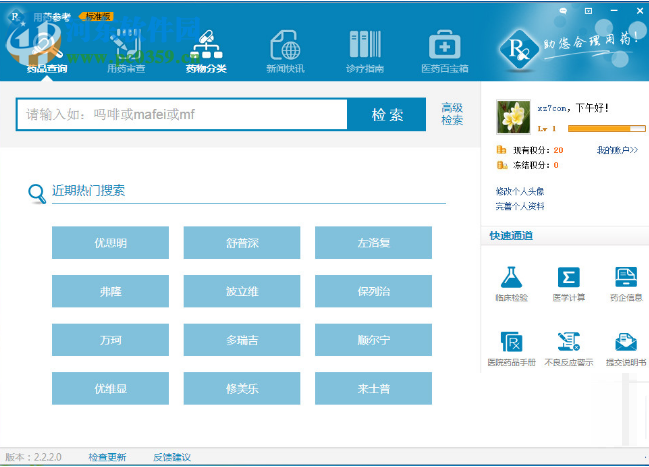Click the Rx logo beside 用药参考 title

15,17
